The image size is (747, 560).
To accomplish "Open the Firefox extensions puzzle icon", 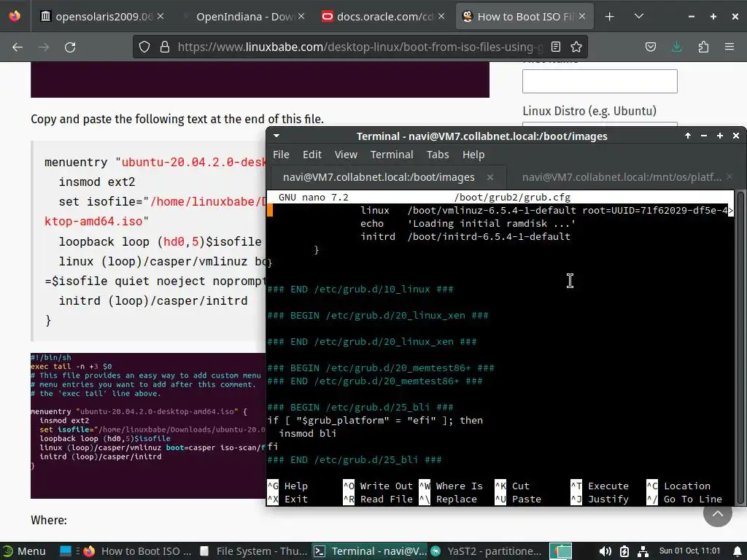I will click(703, 47).
